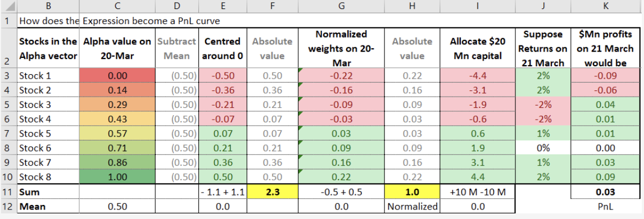Viewport: 644px width, 219px height.
Task: Select the 0% return cell for Stock 6
Action: click(x=542, y=148)
